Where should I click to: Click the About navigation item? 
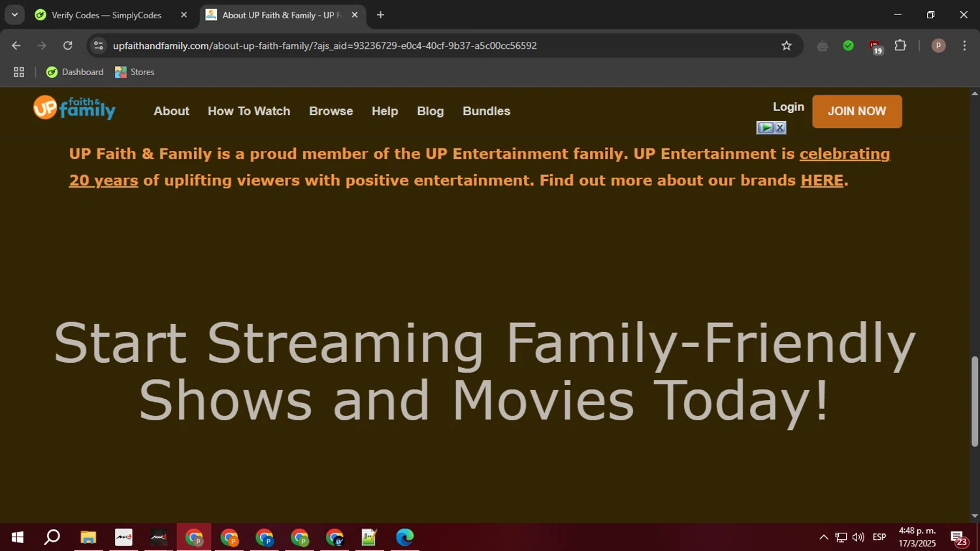click(x=171, y=111)
